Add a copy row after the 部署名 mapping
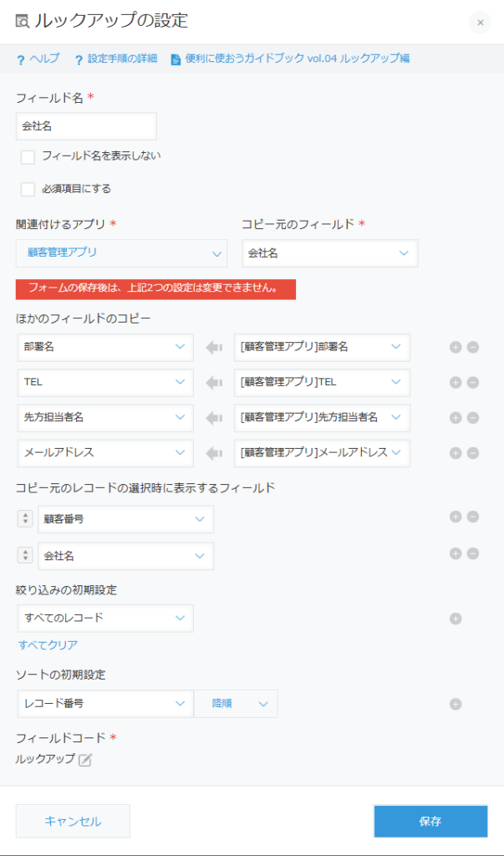Viewport: 504px width, 856px height. tap(456, 347)
